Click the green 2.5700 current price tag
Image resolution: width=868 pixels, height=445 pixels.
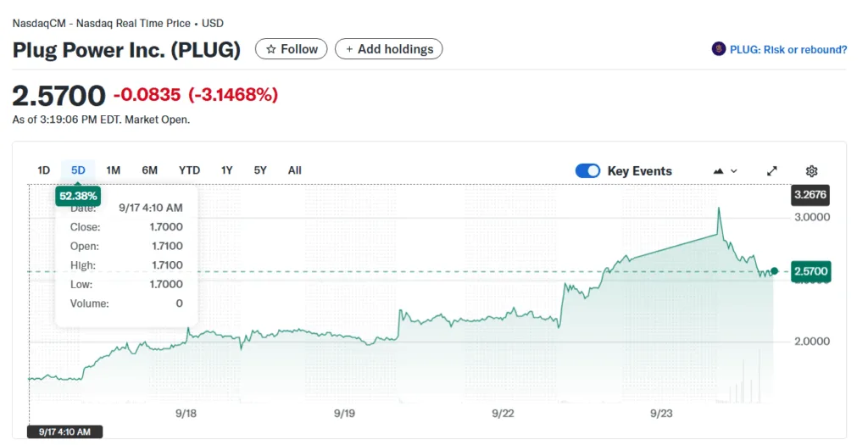(x=811, y=271)
